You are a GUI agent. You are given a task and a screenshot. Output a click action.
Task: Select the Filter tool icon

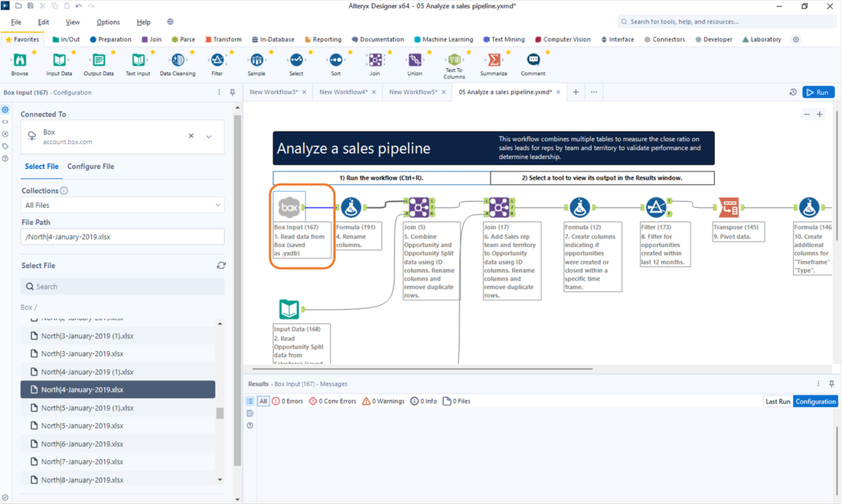tap(217, 58)
